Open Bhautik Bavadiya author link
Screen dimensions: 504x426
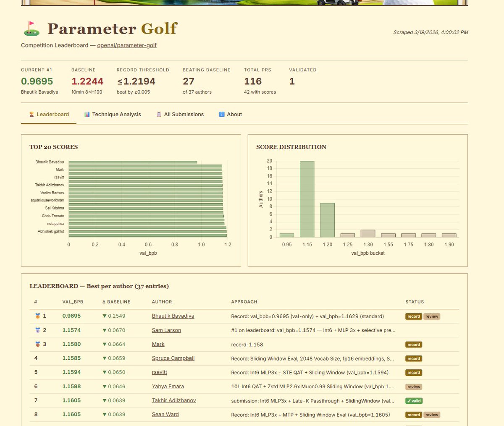[x=173, y=316]
